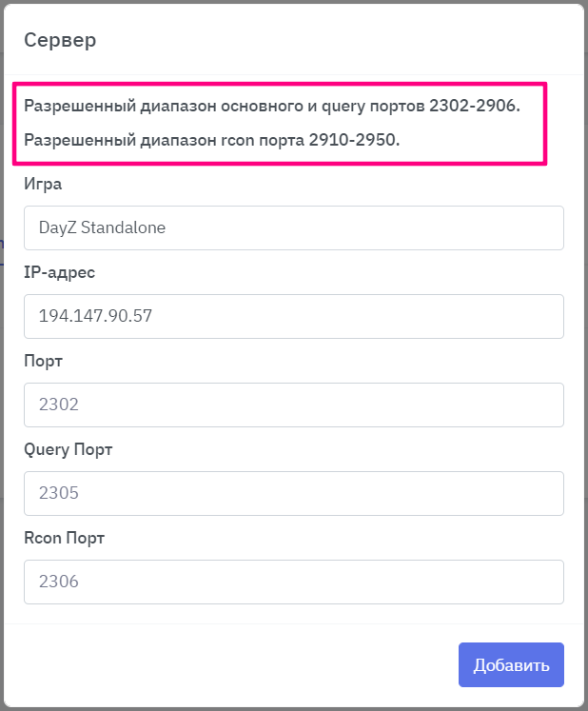
Task: Click the Игра field showing DayZ Standalone
Action: coord(293,228)
